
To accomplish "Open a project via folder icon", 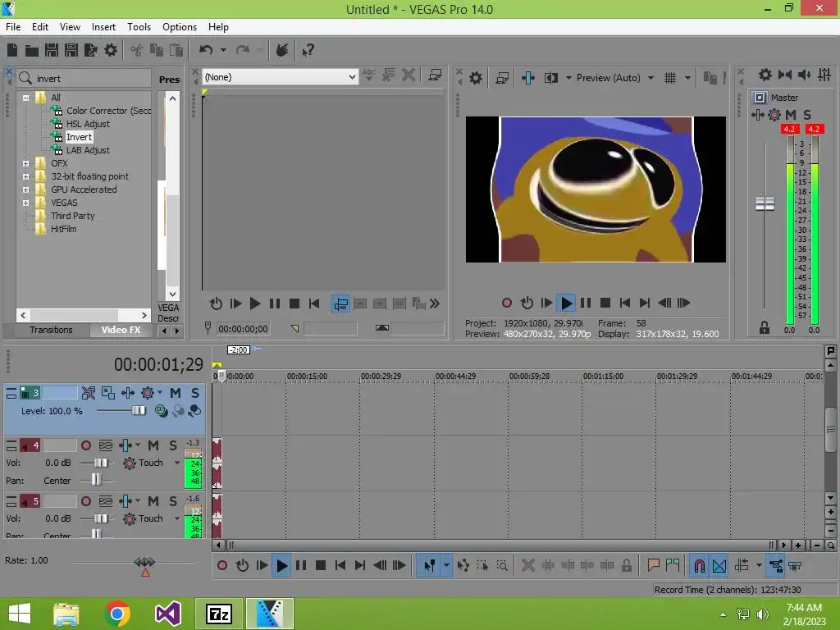I will 32,50.
